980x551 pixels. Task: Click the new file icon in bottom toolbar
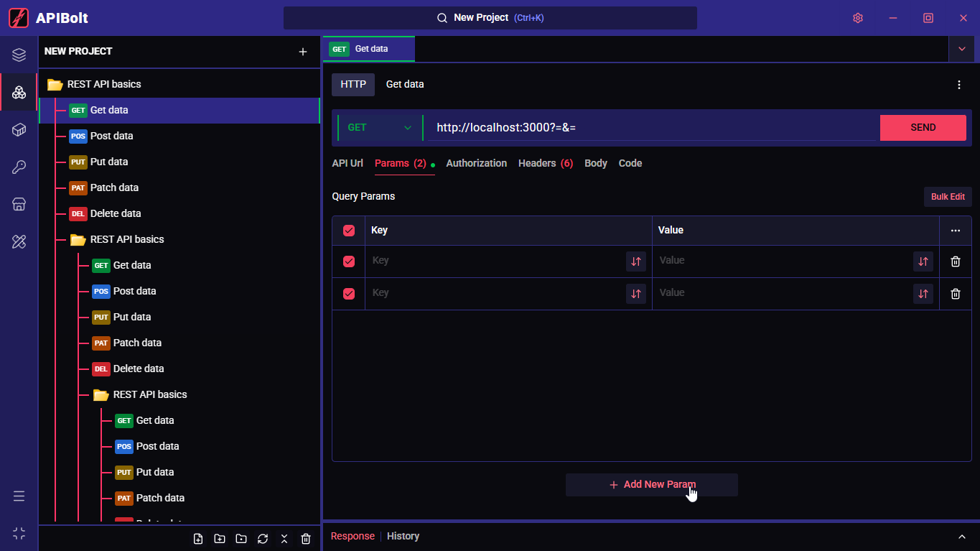tap(198, 539)
